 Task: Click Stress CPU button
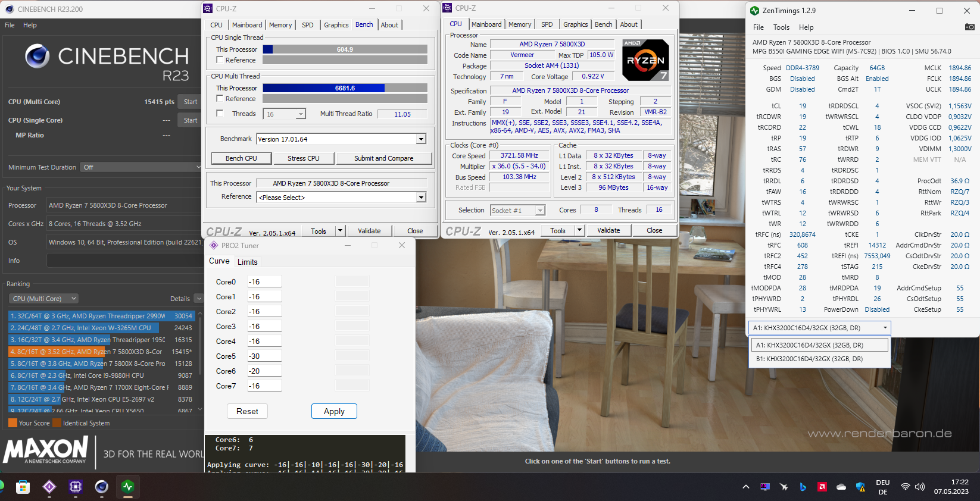[x=304, y=158]
